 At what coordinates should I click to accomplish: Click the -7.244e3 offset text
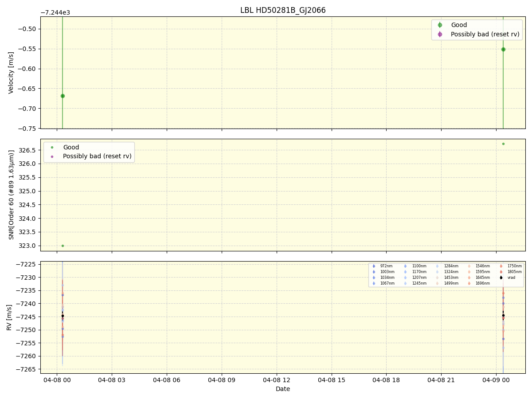tap(55, 13)
